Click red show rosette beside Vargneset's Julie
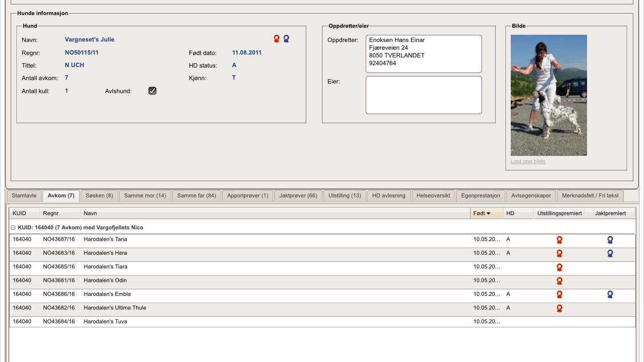The width and height of the screenshot is (644, 362). [x=277, y=39]
